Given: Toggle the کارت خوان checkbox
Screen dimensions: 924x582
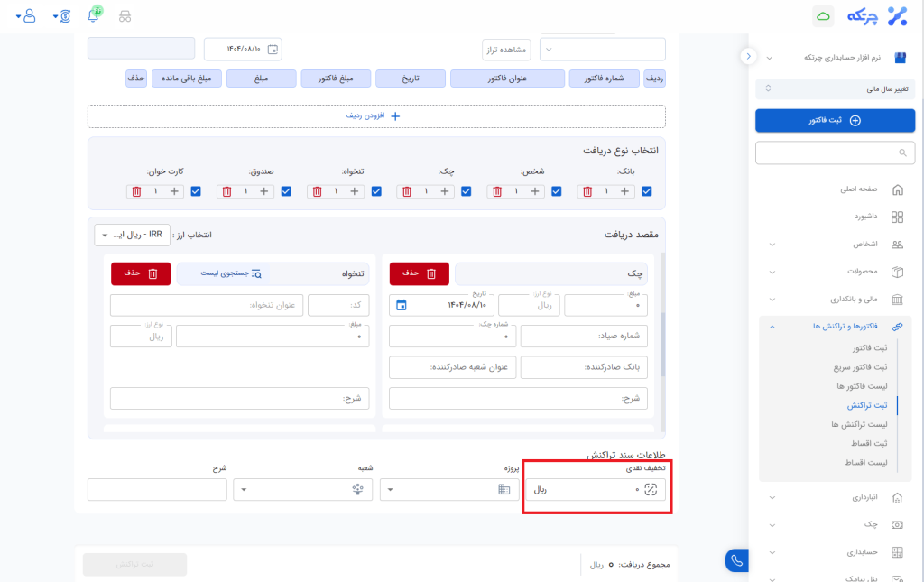Looking at the screenshot, I should click(x=196, y=191).
